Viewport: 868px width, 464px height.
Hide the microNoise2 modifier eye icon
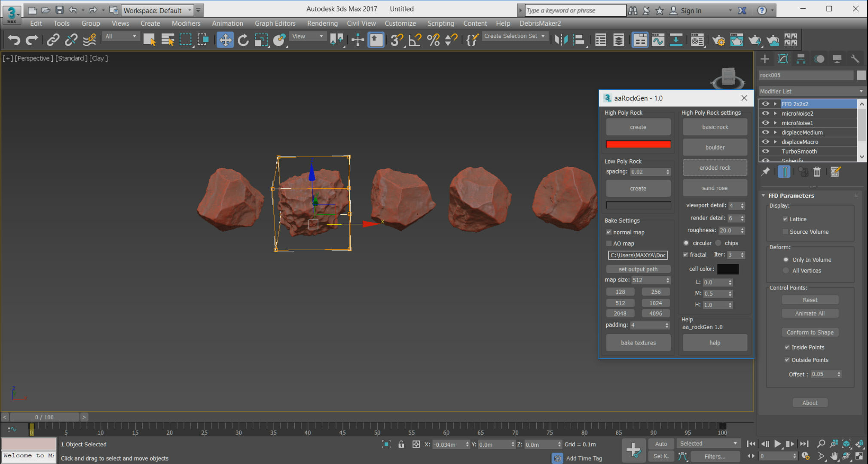point(765,113)
